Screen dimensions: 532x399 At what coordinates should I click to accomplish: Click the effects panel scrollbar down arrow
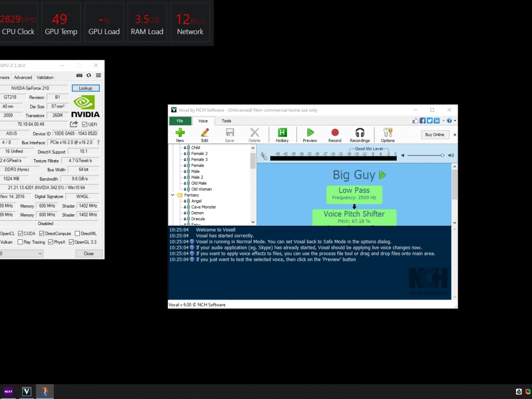pos(455,222)
